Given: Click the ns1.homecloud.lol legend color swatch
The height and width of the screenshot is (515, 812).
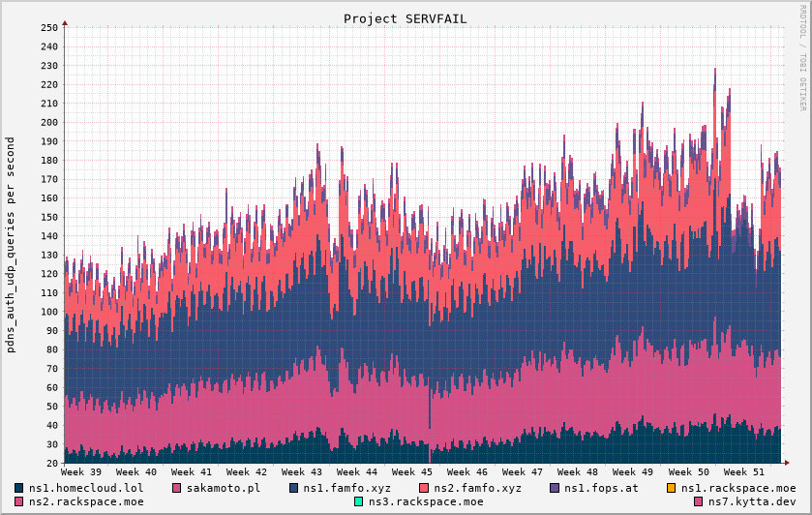Looking at the screenshot, I should [x=19, y=488].
